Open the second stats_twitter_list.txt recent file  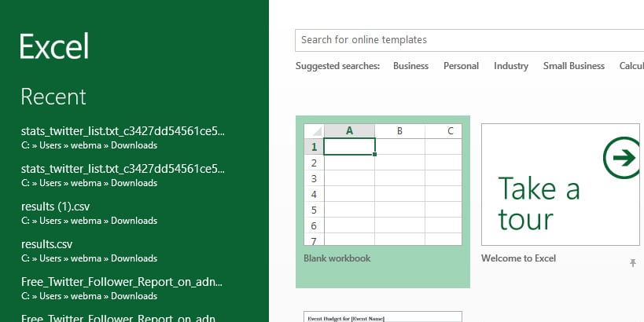[123, 176]
